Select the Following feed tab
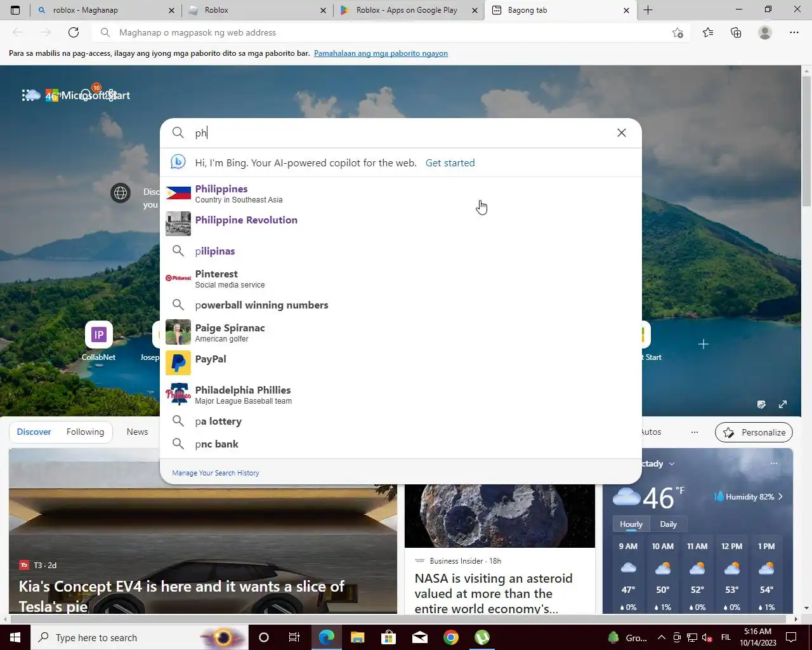The height and width of the screenshot is (650, 812). click(85, 432)
